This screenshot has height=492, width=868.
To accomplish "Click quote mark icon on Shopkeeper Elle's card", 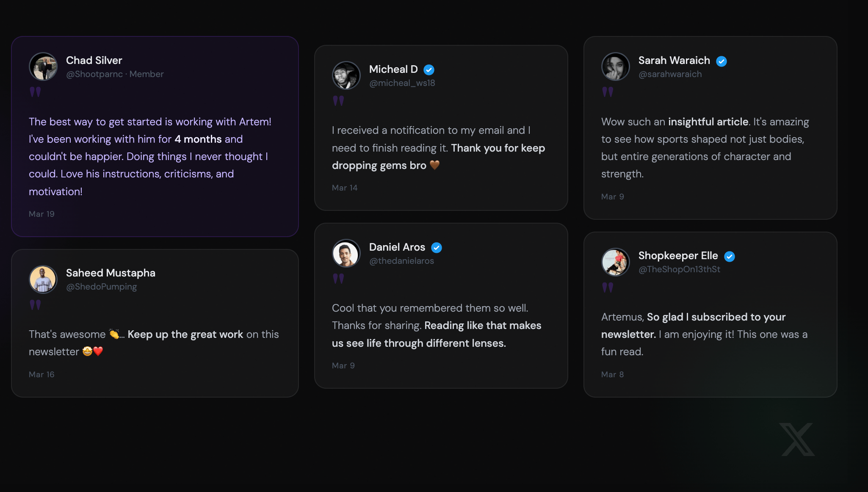I will [608, 287].
